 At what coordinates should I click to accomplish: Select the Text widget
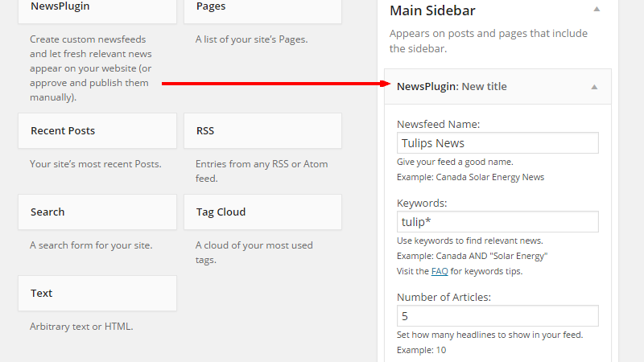coord(97,293)
